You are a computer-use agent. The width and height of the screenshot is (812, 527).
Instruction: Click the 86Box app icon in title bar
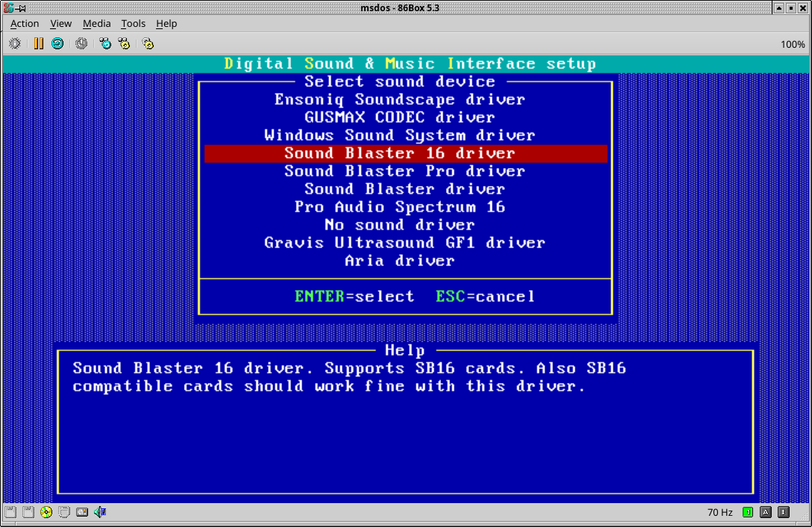click(x=8, y=7)
